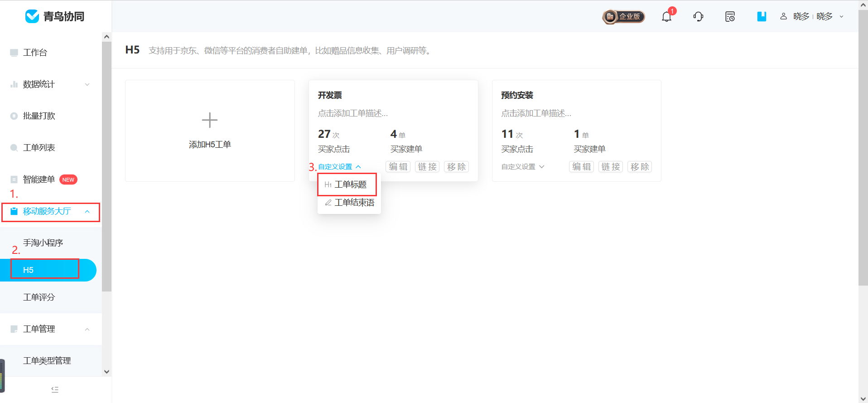Screen dimensions: 868x403
Task: Click the 4 单 买家建单 statistic
Action: tap(406, 141)
